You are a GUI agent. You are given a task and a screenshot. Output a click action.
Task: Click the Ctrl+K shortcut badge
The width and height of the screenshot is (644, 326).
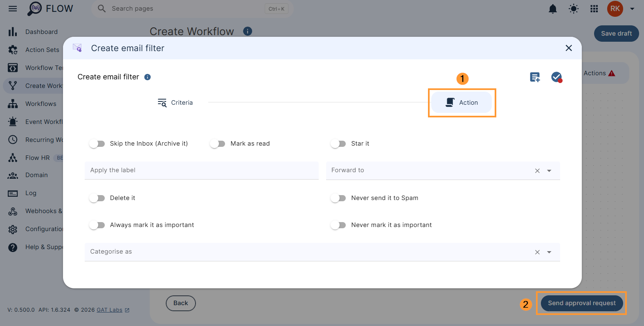pyautogui.click(x=277, y=9)
